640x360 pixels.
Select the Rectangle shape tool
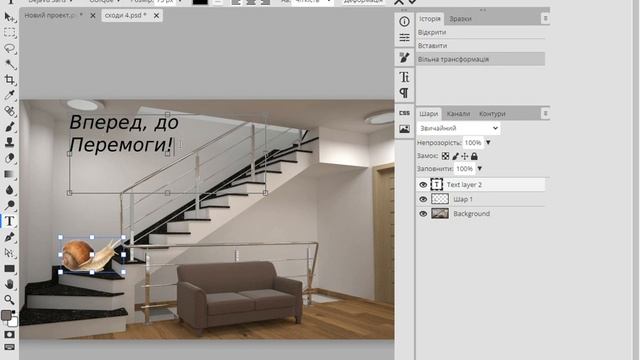click(9, 269)
